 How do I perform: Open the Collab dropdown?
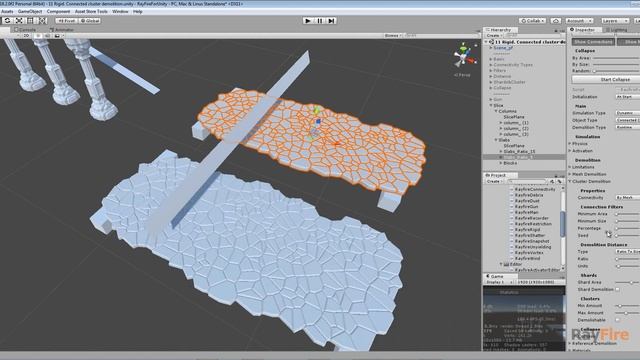point(533,20)
